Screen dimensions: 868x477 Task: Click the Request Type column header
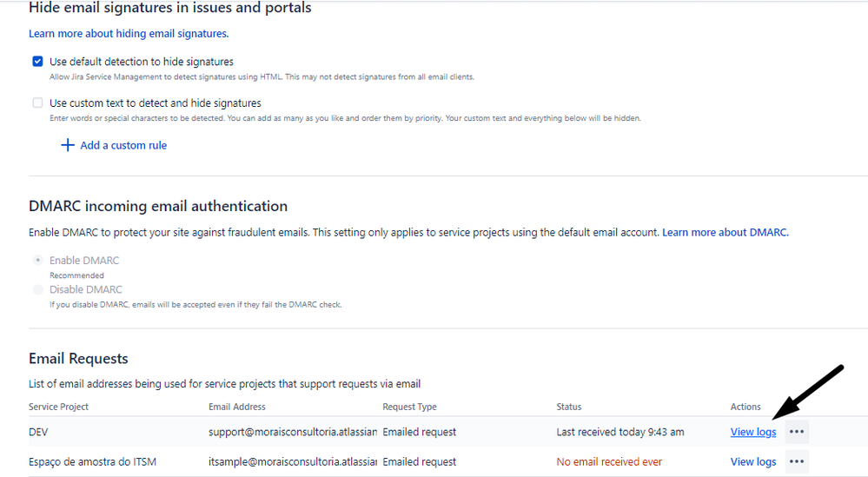tap(409, 407)
